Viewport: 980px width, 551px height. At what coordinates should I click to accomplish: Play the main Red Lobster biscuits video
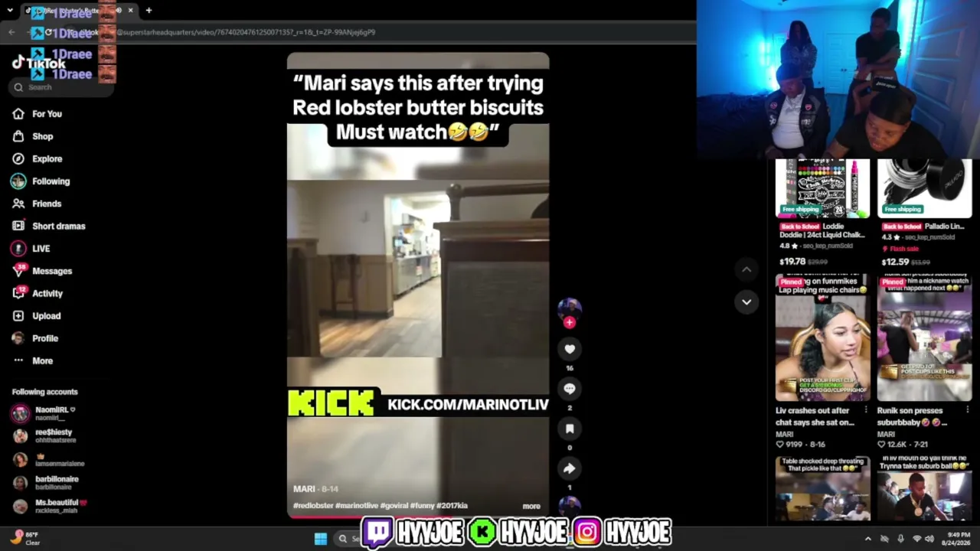(418, 285)
